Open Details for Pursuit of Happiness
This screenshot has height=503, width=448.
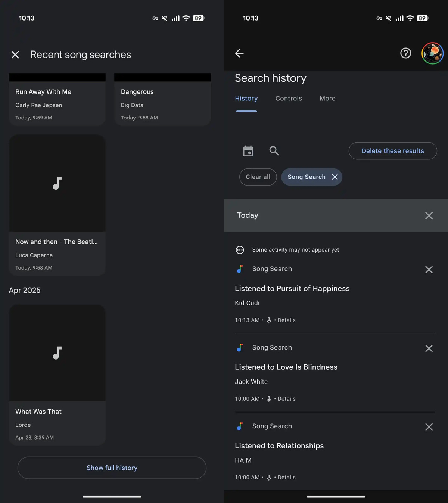286,320
